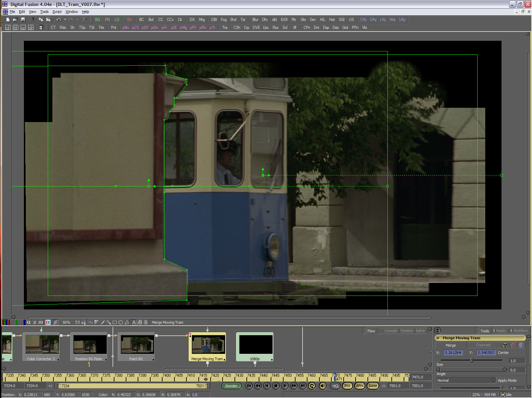Toggle the APrx auto proxy mode
Screen dimensions: 532x398
pyautogui.click(x=360, y=386)
